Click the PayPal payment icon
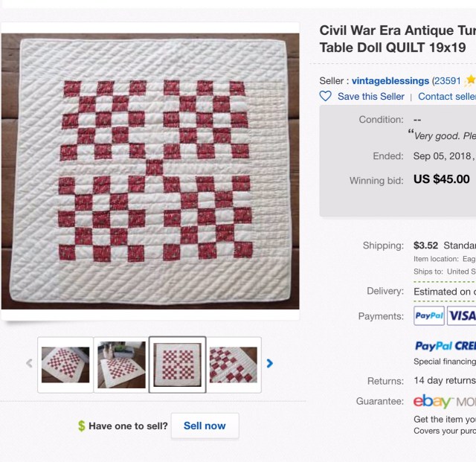 pos(428,316)
